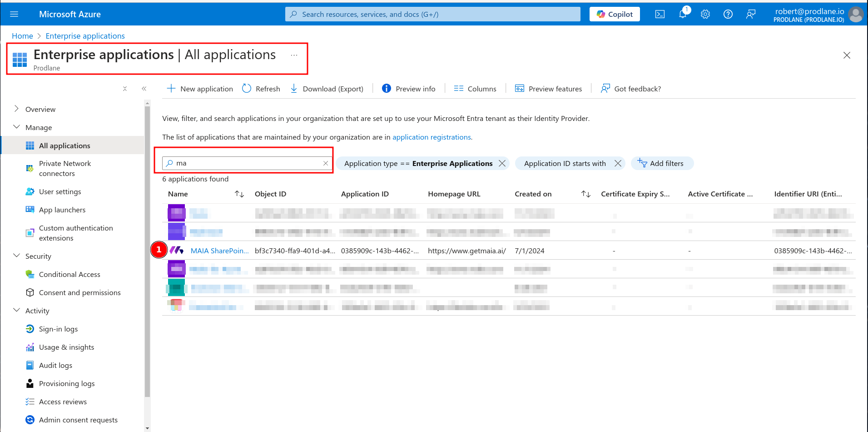
Task: Expand the Overview section
Action: point(16,109)
